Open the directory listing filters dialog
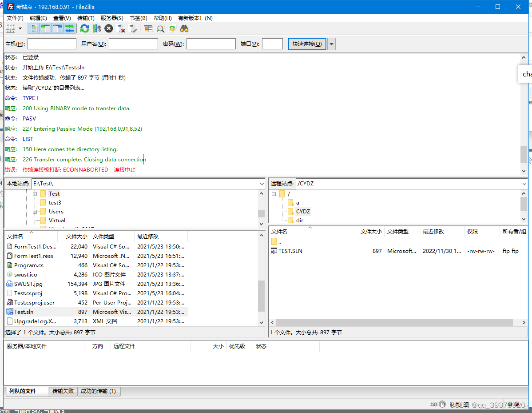The width and height of the screenshot is (532, 413). click(x=148, y=29)
